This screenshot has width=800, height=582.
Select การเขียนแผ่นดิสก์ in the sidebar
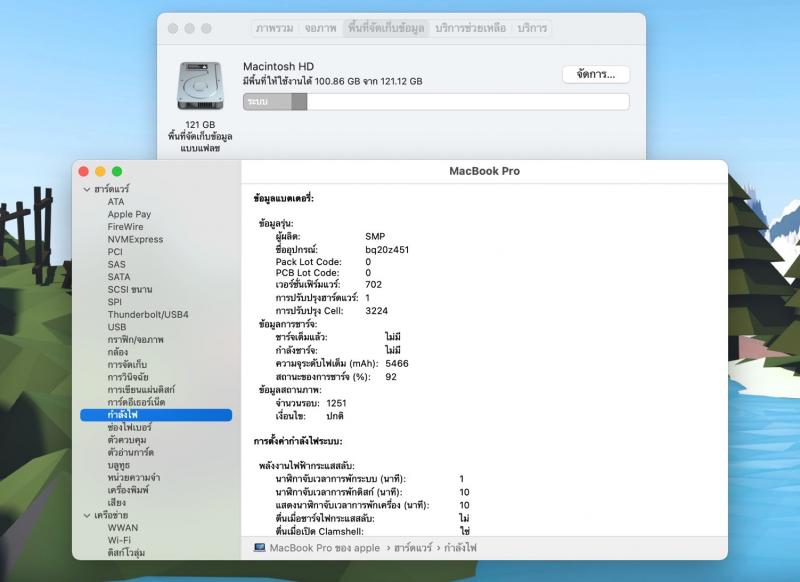(141, 390)
